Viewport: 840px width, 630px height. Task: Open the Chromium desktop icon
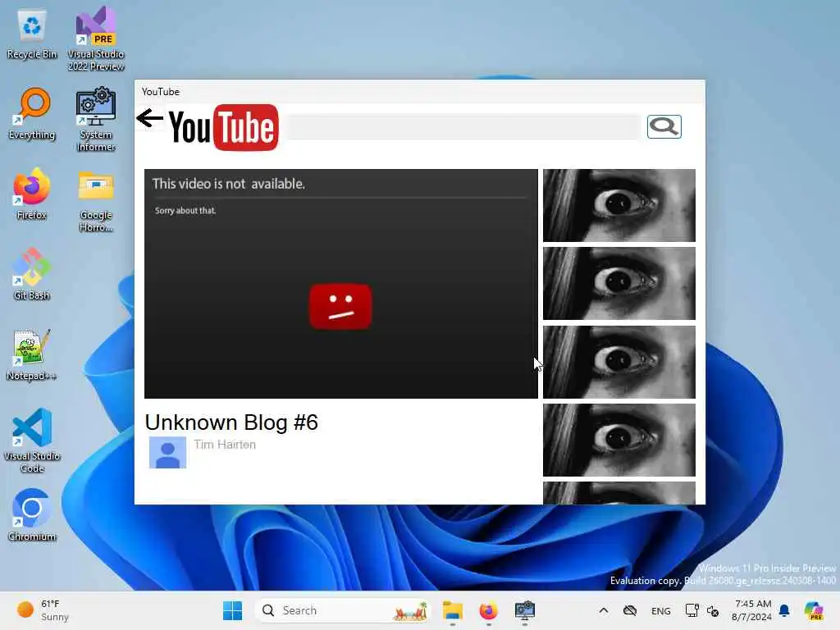(x=32, y=515)
